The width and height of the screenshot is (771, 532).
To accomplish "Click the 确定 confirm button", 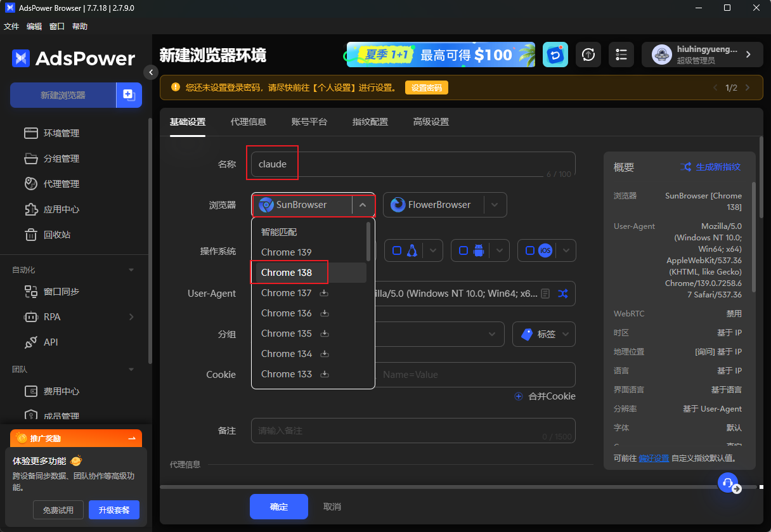I will tap(279, 507).
